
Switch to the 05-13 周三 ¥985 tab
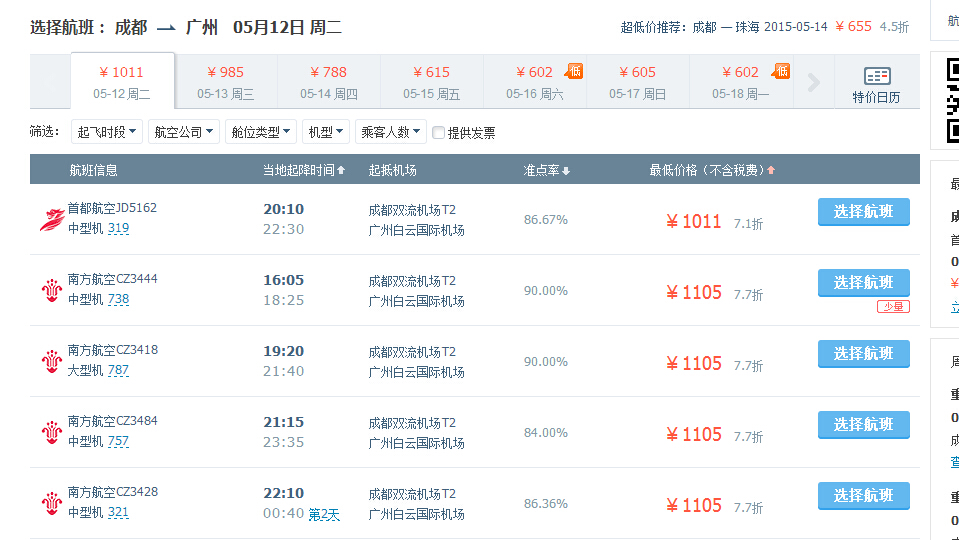pyautogui.click(x=225, y=82)
